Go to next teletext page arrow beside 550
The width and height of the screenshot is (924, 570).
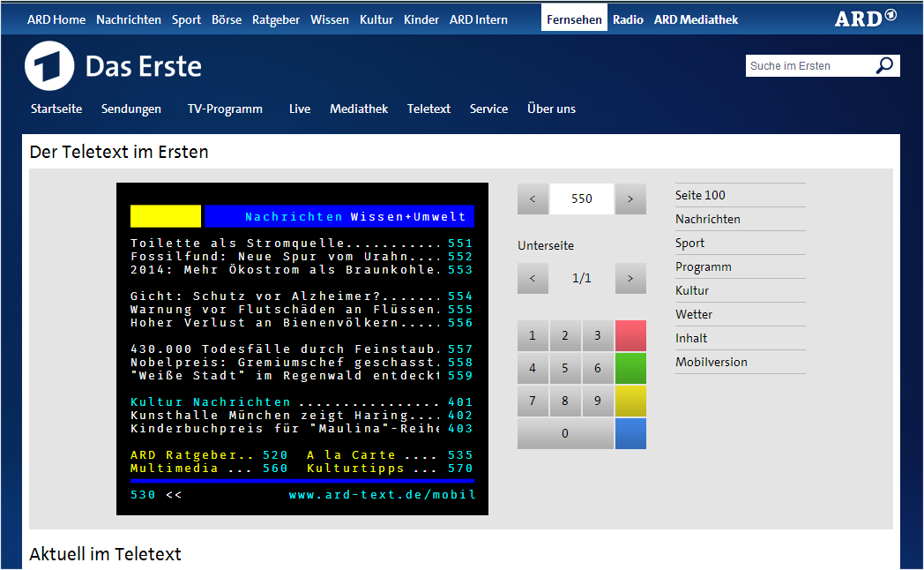coord(630,199)
